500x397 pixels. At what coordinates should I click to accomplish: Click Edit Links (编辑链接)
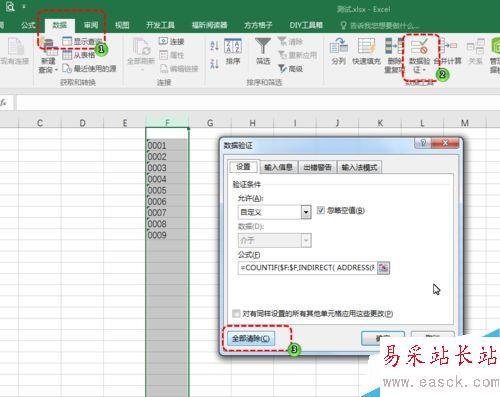pos(179,69)
